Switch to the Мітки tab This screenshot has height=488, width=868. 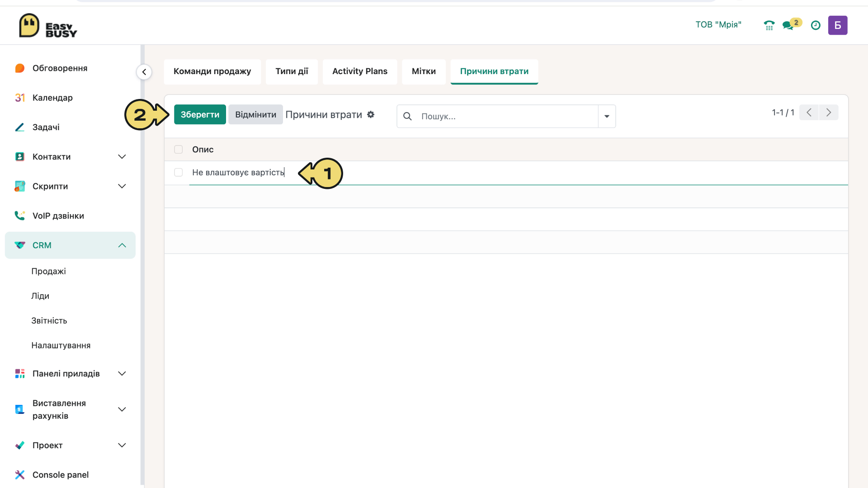(424, 71)
